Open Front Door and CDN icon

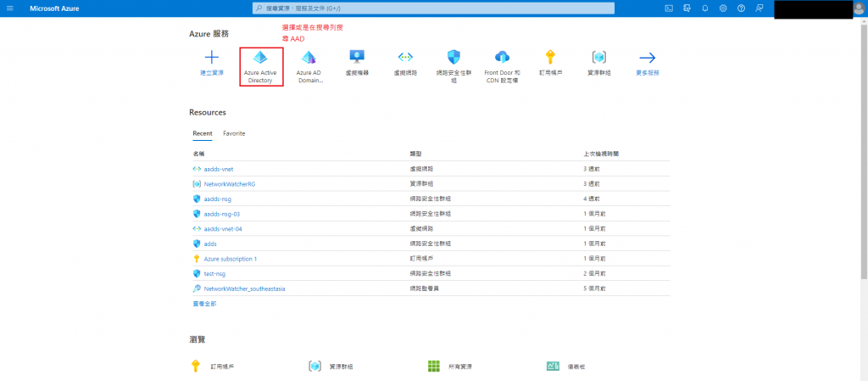pos(502,57)
